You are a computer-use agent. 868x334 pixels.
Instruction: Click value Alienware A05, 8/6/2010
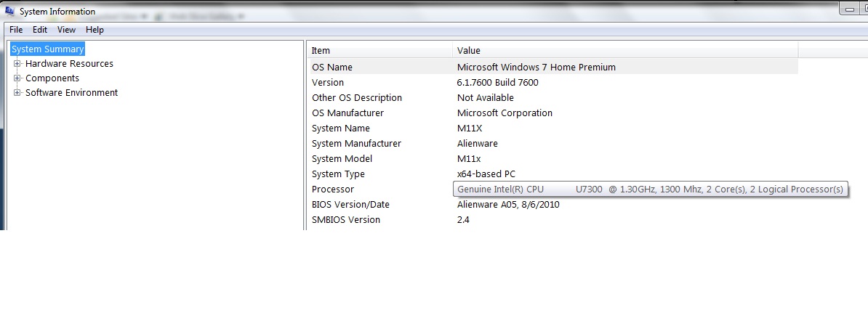(x=508, y=205)
